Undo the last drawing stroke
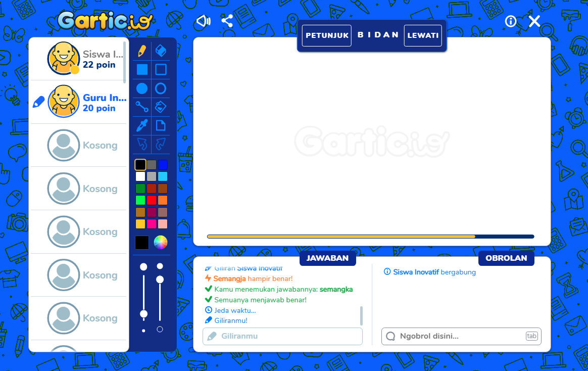588x371 pixels. 142,144
